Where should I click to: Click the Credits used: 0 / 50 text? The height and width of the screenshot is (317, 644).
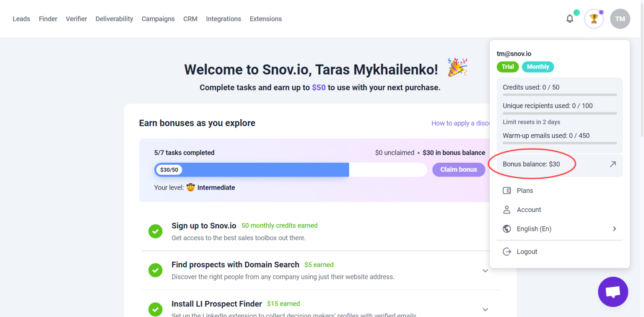coord(531,87)
